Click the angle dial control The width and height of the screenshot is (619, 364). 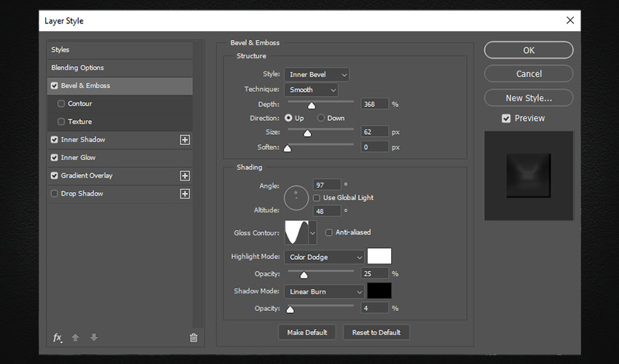click(296, 196)
